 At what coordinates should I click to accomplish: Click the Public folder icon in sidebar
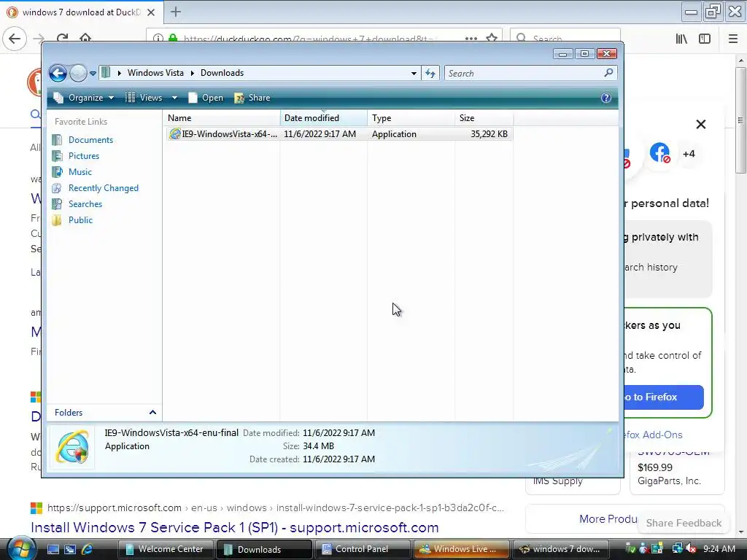click(57, 220)
